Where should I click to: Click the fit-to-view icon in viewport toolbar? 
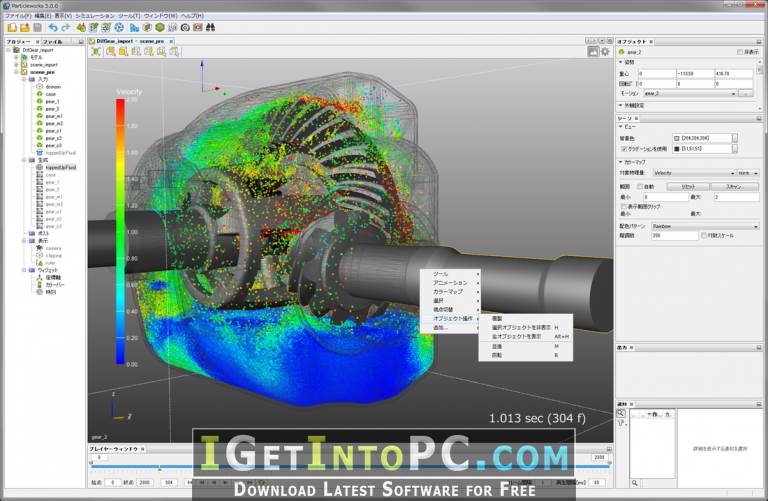pos(96,51)
